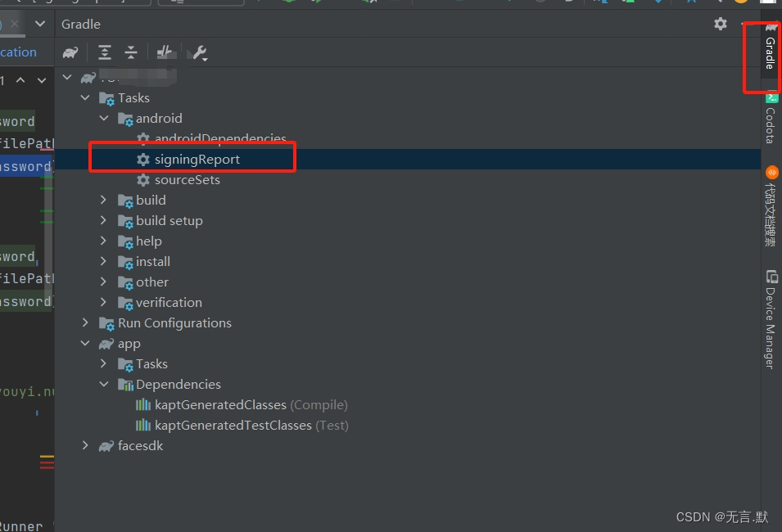Image resolution: width=782 pixels, height=532 pixels.
Task: Click the Execute Gradle Task icon
Action: pos(165,52)
